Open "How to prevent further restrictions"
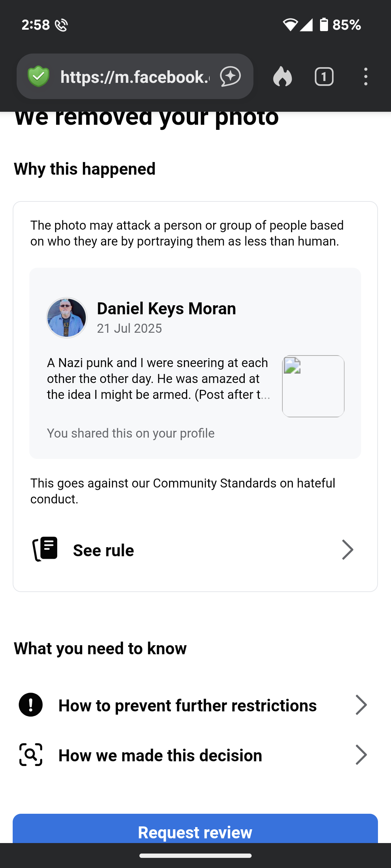The height and width of the screenshot is (868, 391). 188,706
